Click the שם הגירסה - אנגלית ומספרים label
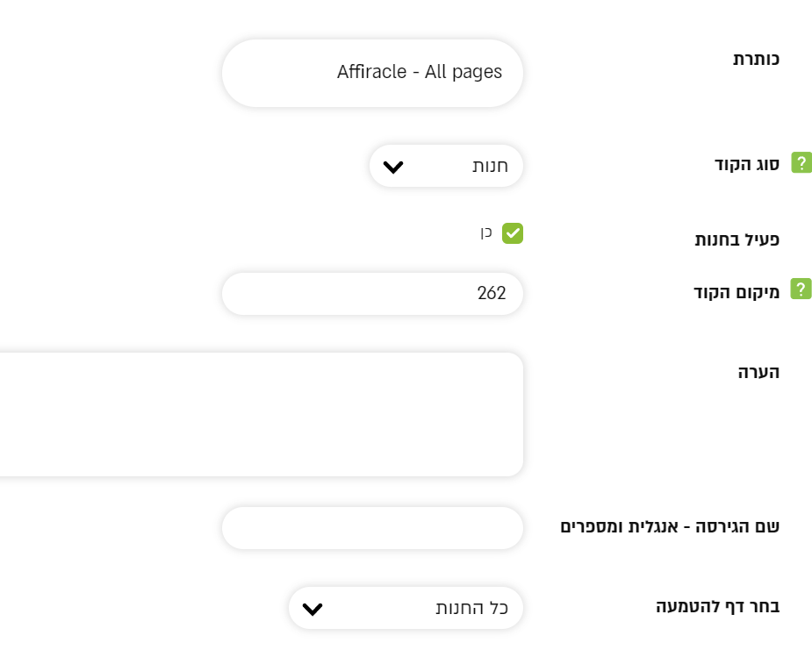Screen dimensions: 812x650 click(x=670, y=527)
